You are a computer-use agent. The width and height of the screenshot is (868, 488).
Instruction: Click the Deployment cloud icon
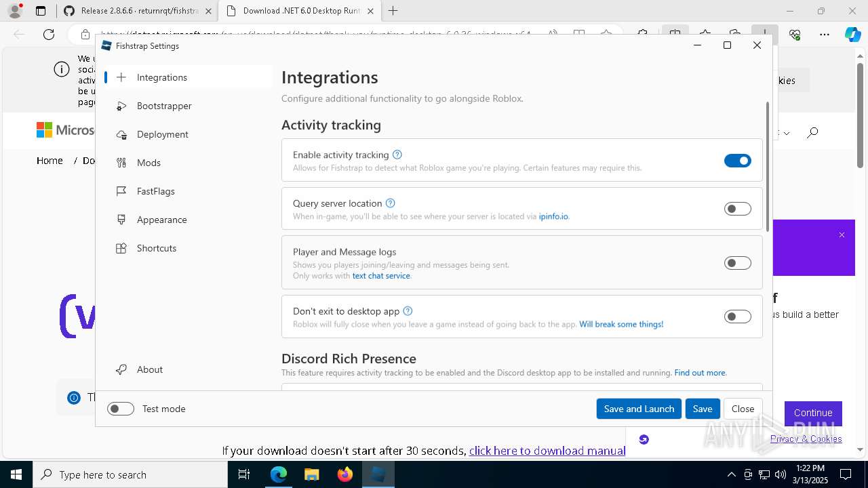tap(121, 134)
